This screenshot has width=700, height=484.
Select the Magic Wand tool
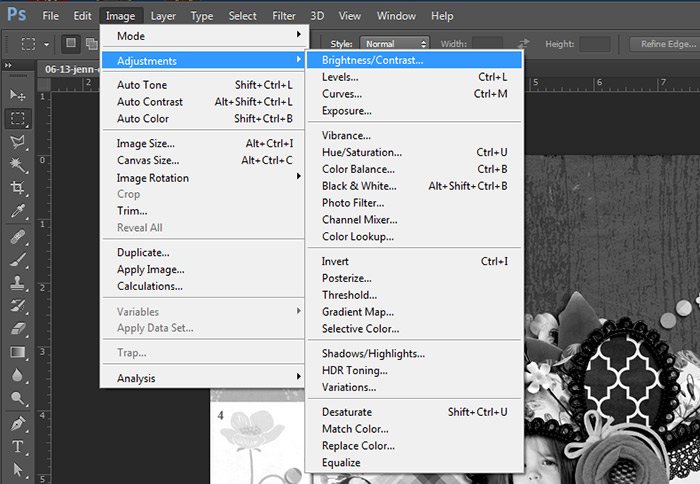[18, 165]
